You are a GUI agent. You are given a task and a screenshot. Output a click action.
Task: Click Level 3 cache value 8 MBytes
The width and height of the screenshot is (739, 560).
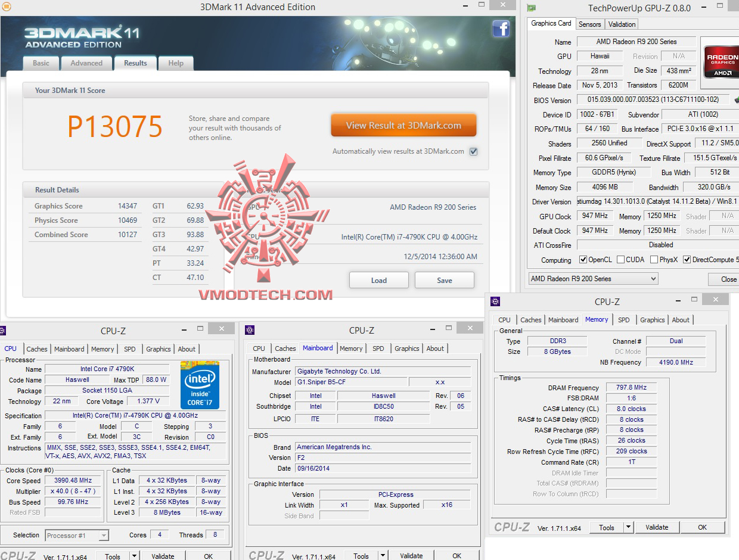[x=167, y=512]
